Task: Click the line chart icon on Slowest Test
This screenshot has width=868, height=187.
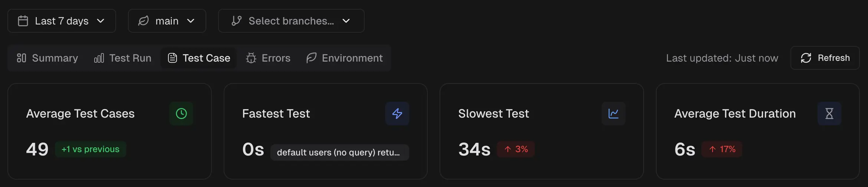Action: point(613,114)
